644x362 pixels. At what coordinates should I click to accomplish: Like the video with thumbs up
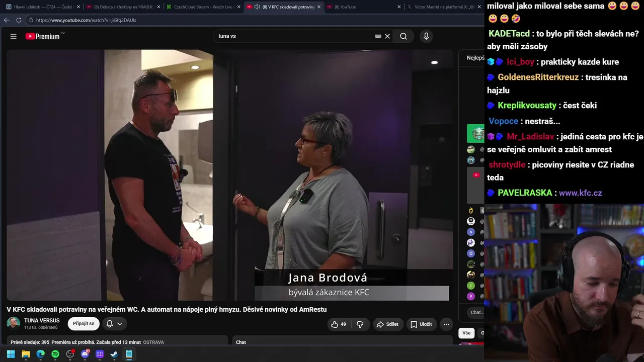tap(338, 324)
